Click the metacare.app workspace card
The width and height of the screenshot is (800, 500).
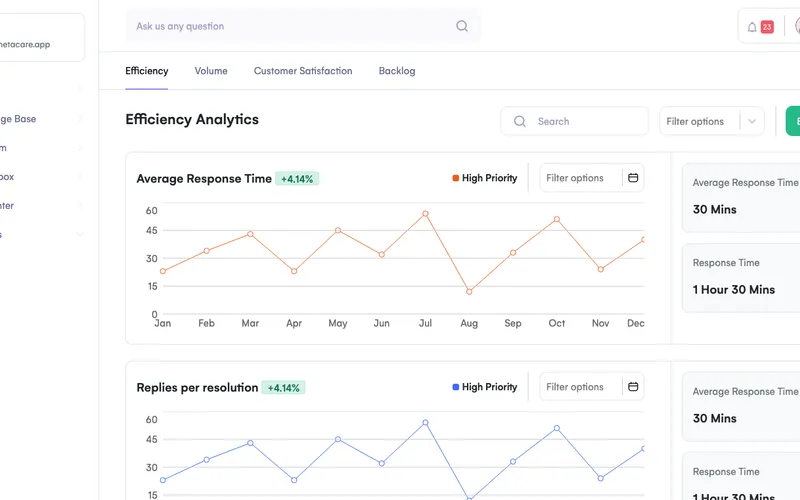(42, 38)
